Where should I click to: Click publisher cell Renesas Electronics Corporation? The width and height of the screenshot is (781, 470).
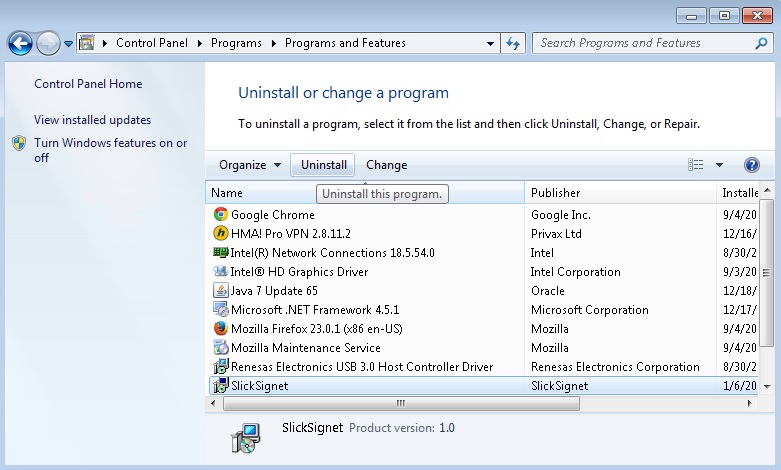pos(615,367)
